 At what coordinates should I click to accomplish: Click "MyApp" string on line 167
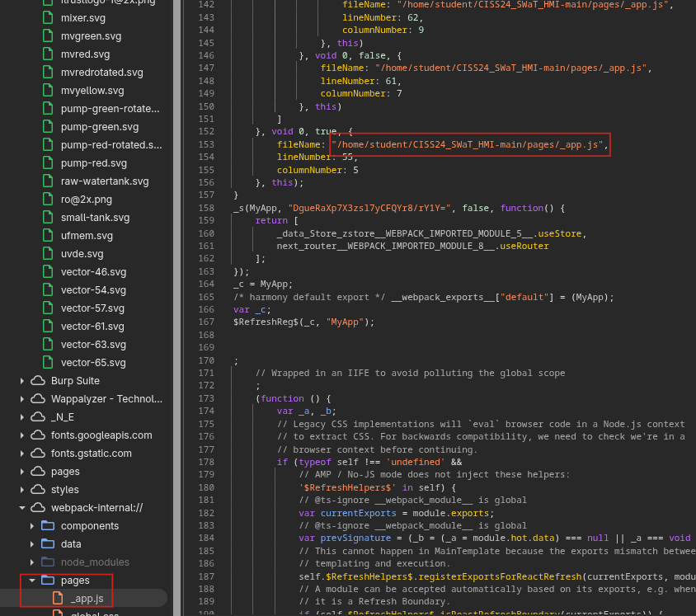click(345, 322)
